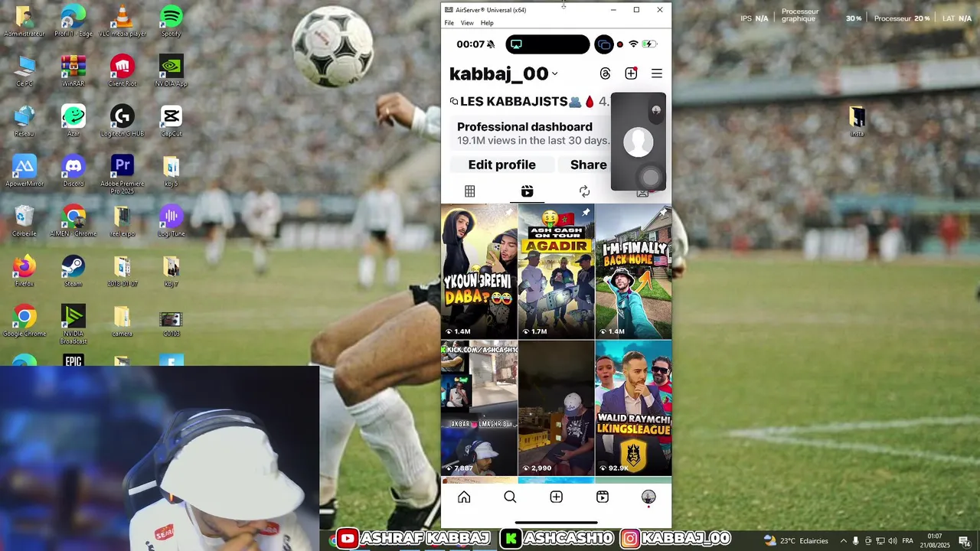The width and height of the screenshot is (980, 551).
Task: Open Profil 1 - Edge shortcut
Action: click(x=73, y=21)
